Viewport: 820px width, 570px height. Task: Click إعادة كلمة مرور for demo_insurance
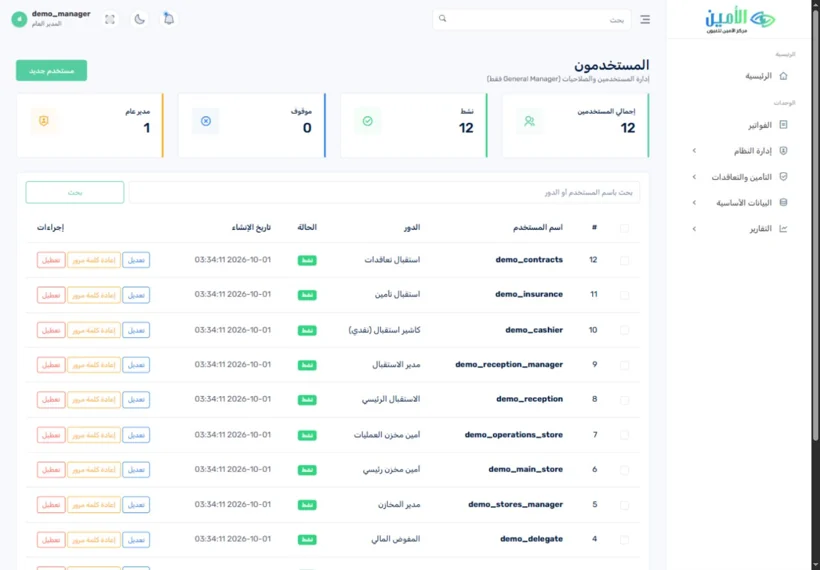coord(94,295)
